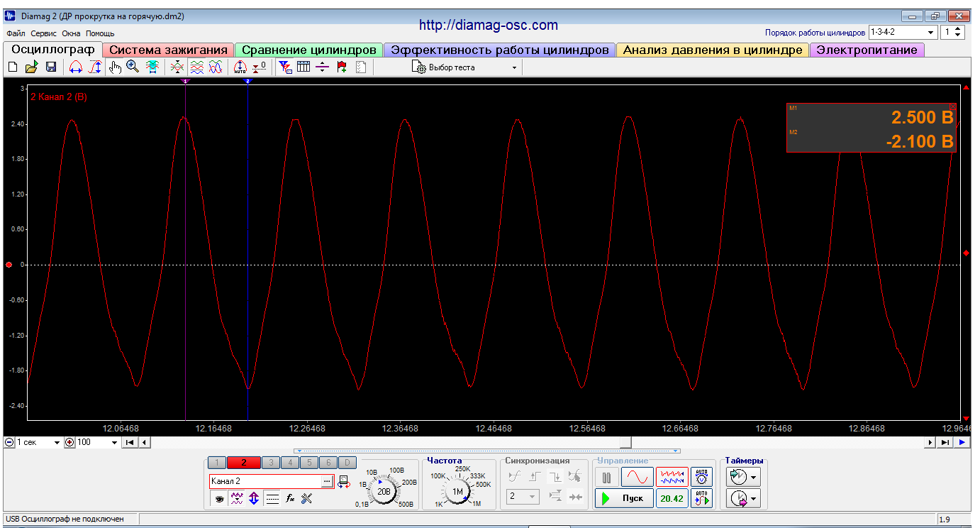Toggle the separated stacked channels view

197,67
